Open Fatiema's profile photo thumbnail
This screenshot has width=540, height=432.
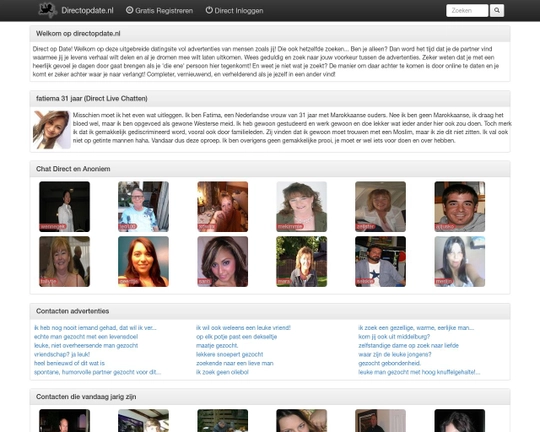(x=52, y=130)
